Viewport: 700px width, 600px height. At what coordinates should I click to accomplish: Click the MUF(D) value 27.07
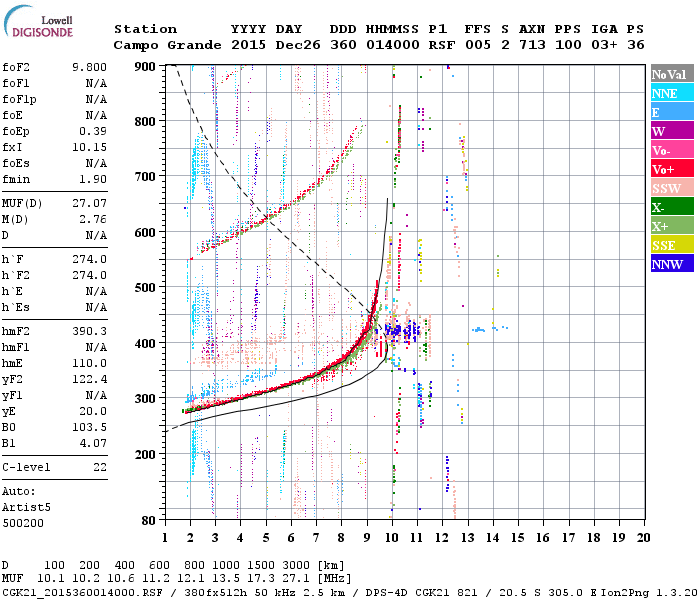click(89, 204)
